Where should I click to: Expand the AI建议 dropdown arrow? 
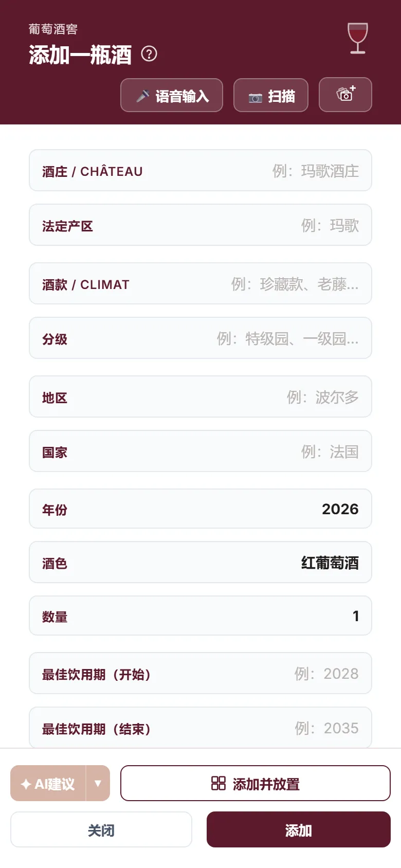(x=98, y=783)
